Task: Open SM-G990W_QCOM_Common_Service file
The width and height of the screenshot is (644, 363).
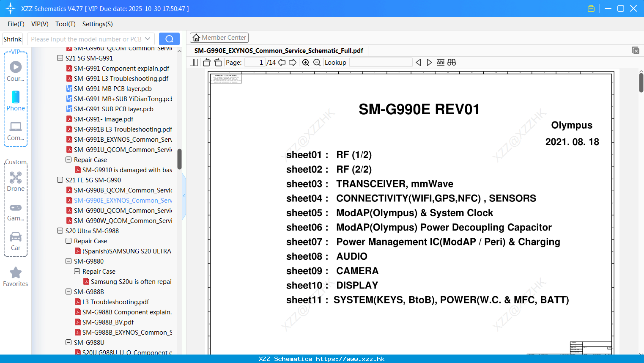Action: (123, 220)
